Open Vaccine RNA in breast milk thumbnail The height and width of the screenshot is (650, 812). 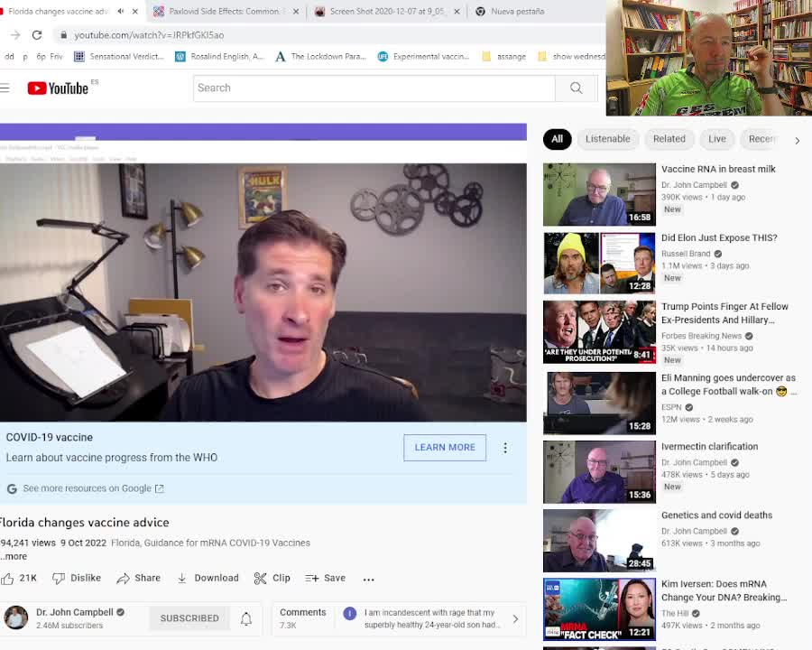click(599, 194)
